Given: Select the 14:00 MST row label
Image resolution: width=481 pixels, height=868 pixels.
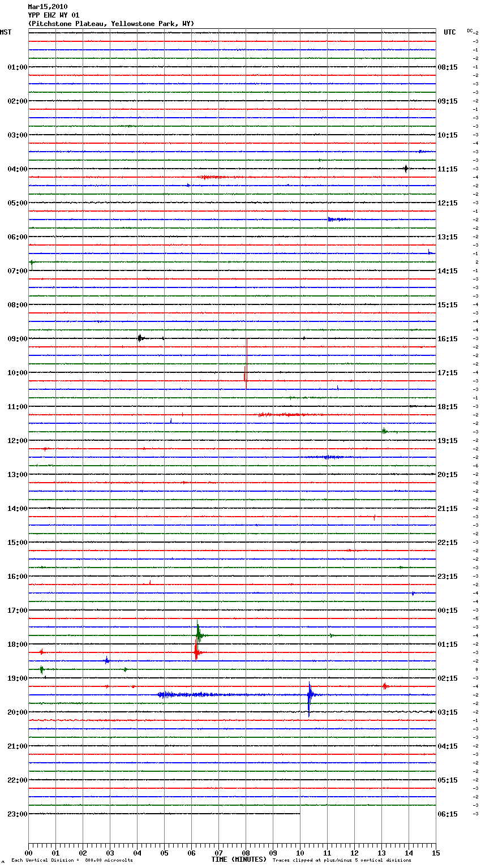Looking at the screenshot, I should click(x=18, y=509).
